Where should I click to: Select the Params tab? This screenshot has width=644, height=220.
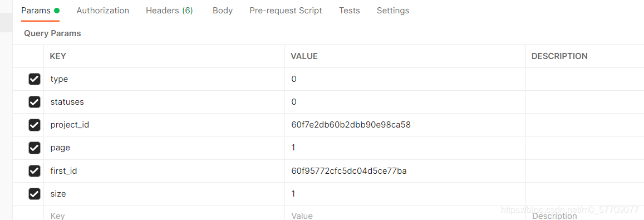40,11
